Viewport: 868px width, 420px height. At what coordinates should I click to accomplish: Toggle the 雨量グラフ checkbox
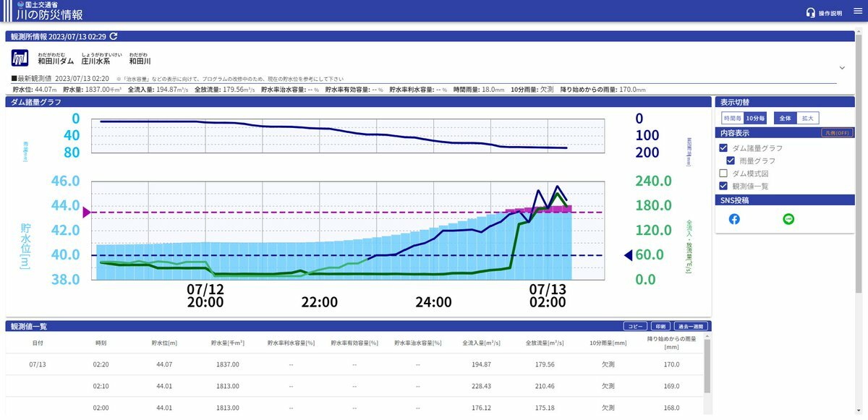point(731,160)
